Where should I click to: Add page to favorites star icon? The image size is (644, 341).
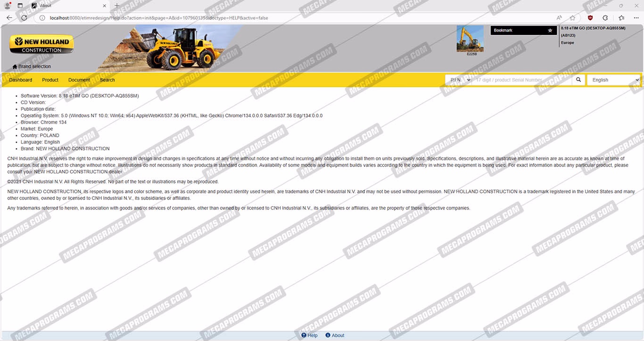point(572,18)
